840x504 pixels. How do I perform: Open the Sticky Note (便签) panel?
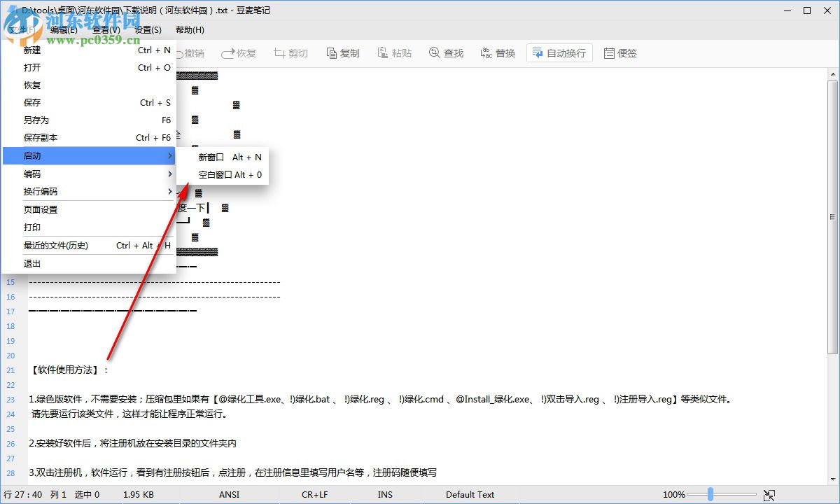[x=620, y=52]
